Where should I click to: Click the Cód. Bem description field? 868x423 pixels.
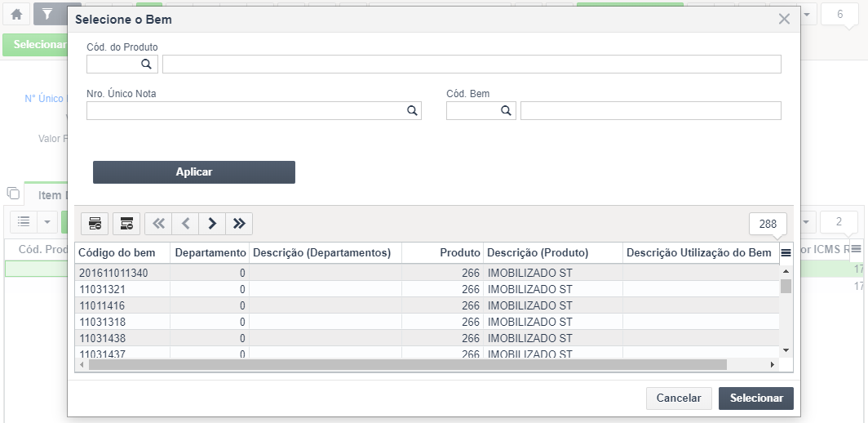(650, 111)
